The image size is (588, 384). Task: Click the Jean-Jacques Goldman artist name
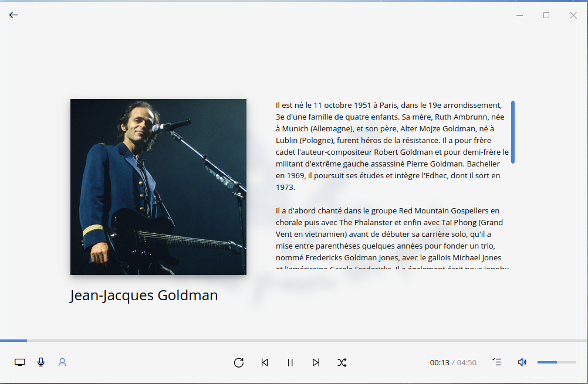click(x=144, y=295)
